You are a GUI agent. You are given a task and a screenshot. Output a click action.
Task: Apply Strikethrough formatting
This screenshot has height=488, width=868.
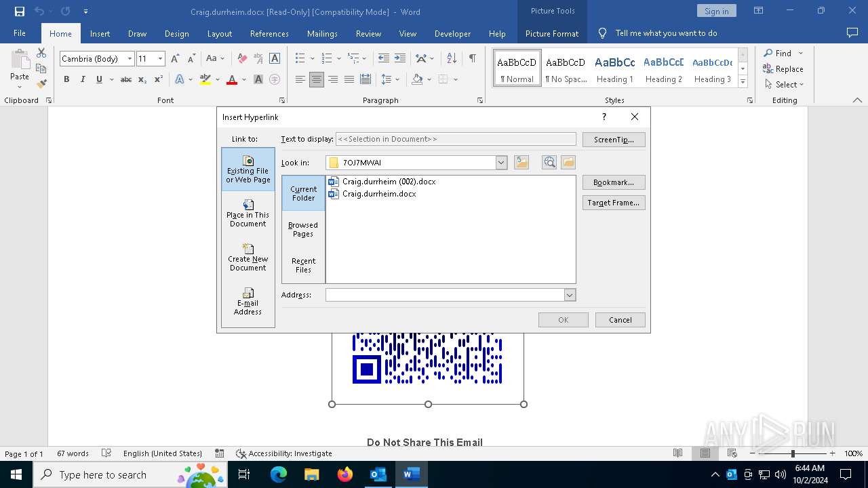click(x=125, y=79)
